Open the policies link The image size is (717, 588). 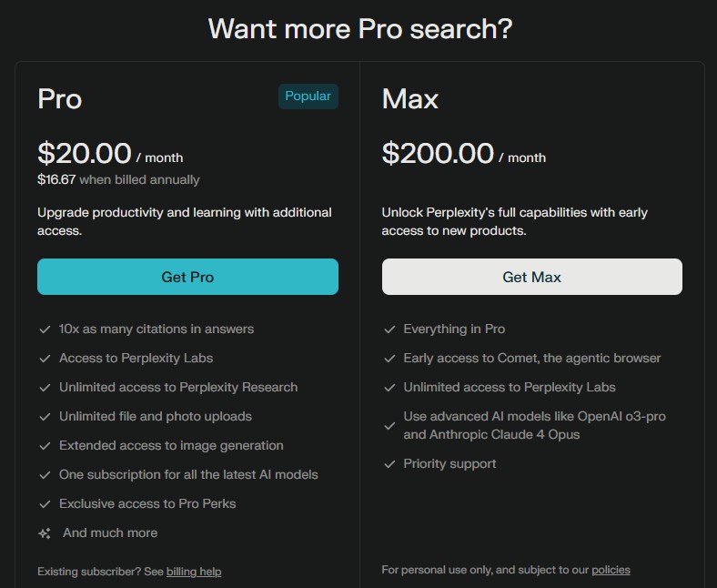tap(611, 570)
